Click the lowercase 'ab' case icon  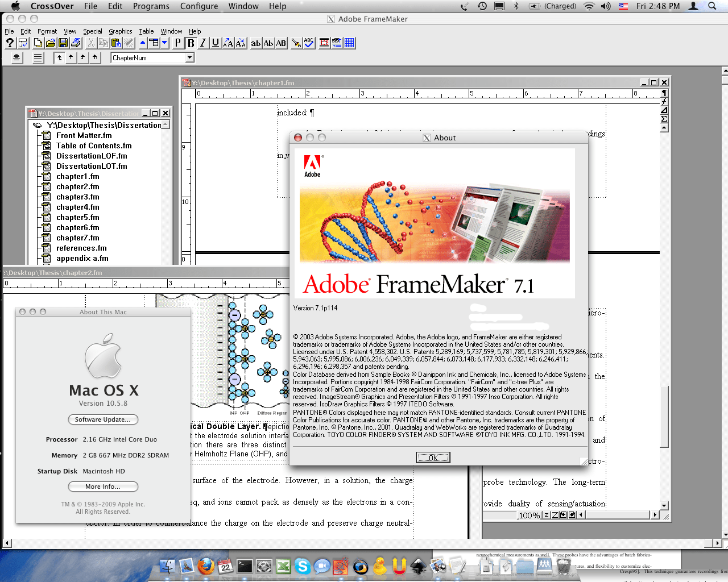pyautogui.click(x=256, y=43)
